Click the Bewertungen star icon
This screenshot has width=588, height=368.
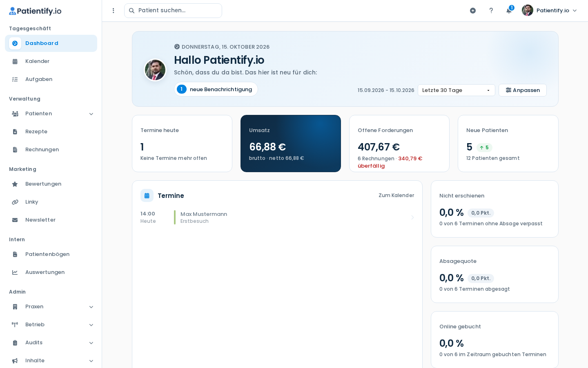point(15,184)
